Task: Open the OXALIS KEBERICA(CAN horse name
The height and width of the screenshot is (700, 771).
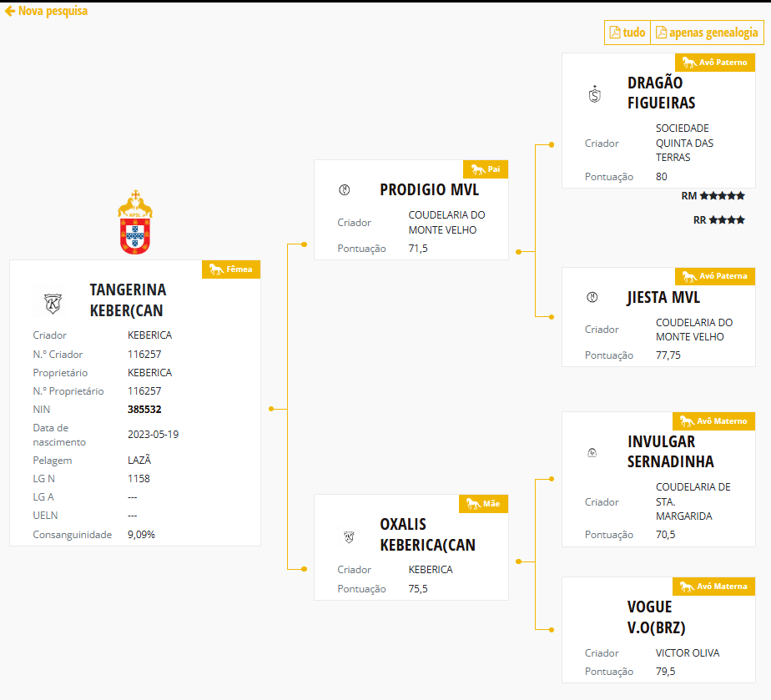Action: pyautogui.click(x=427, y=535)
